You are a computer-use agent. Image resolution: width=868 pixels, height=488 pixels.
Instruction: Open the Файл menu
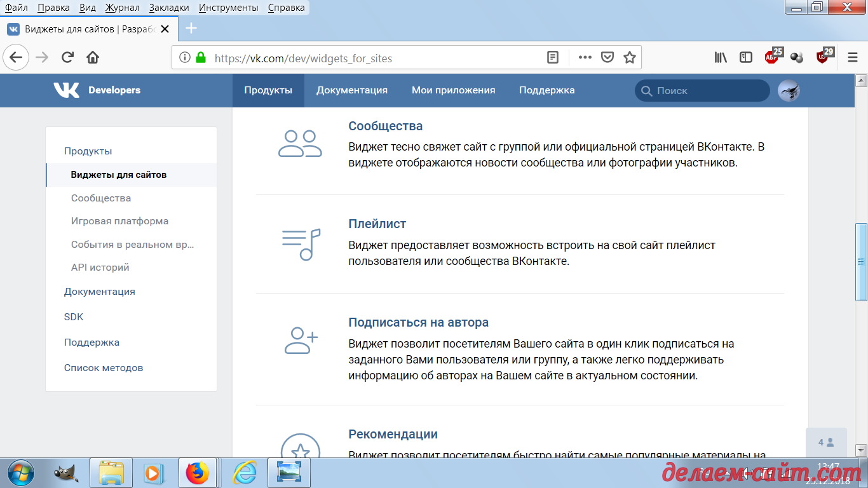tap(16, 8)
